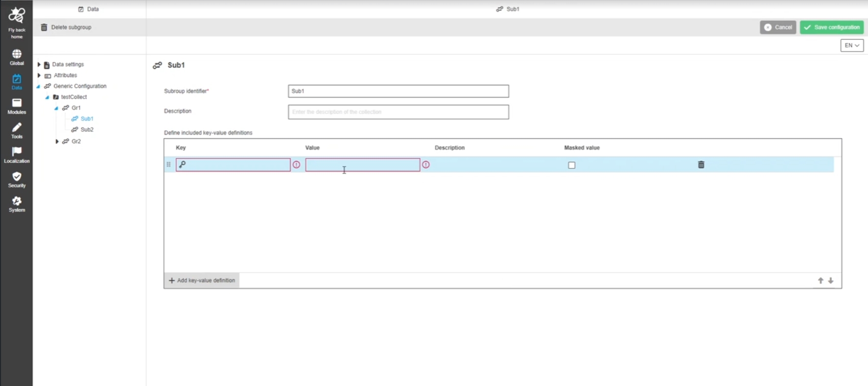Click the Gr2 group icon in tree
This screenshot has height=386, width=868.
pyautogui.click(x=65, y=141)
